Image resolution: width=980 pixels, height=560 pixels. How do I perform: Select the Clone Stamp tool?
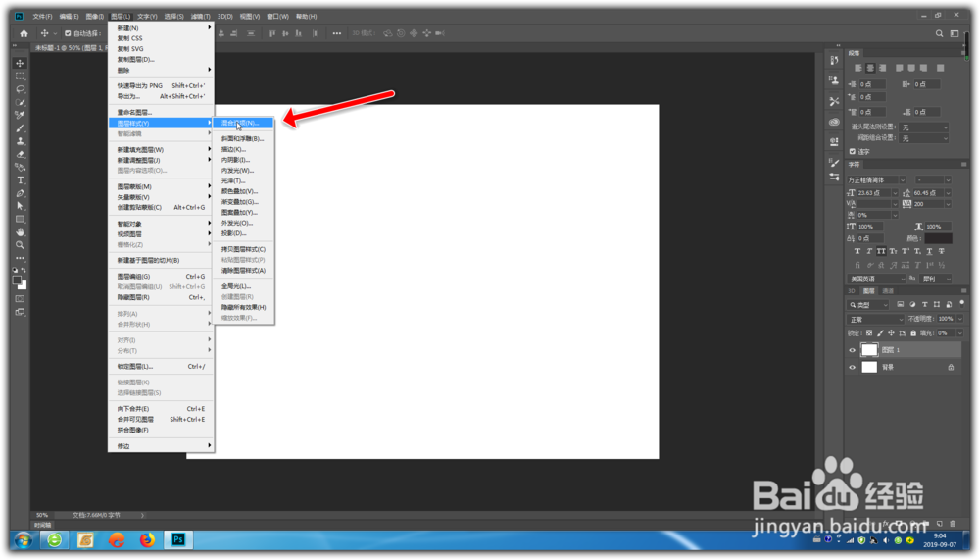(x=20, y=141)
